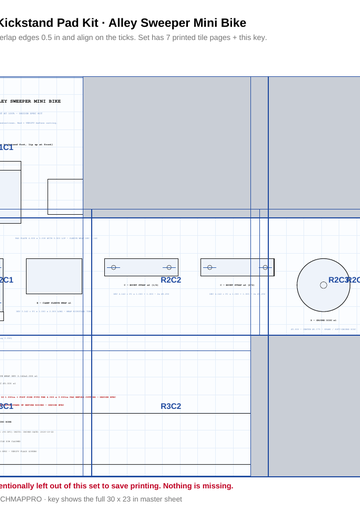Viewport: 360px width, 520px height.
Task: Click left bolt hole of first strap
Action: click(114, 267)
